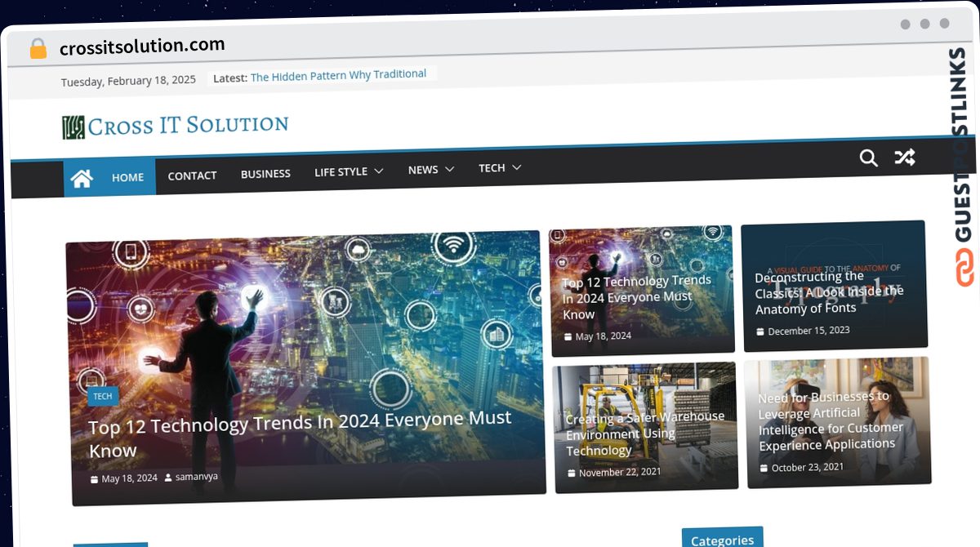
Task: Open the HOME menu item
Action: (127, 177)
